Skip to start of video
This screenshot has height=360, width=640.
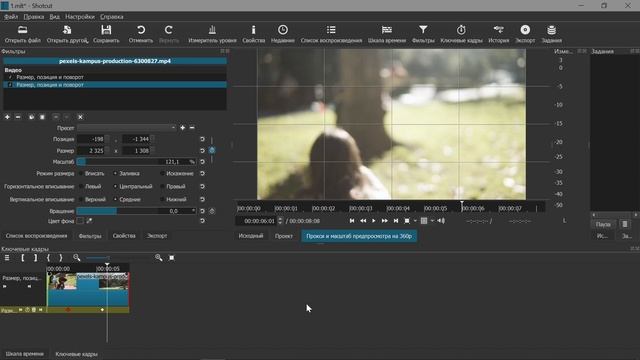351,221
